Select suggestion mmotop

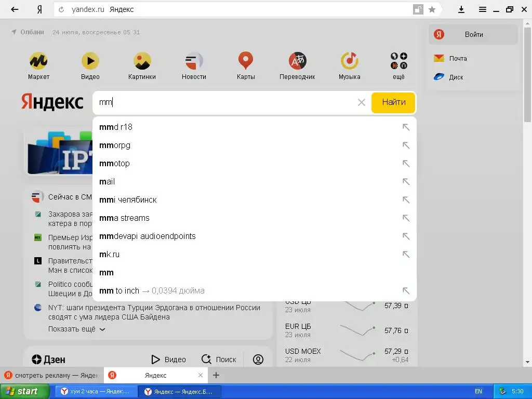point(255,163)
